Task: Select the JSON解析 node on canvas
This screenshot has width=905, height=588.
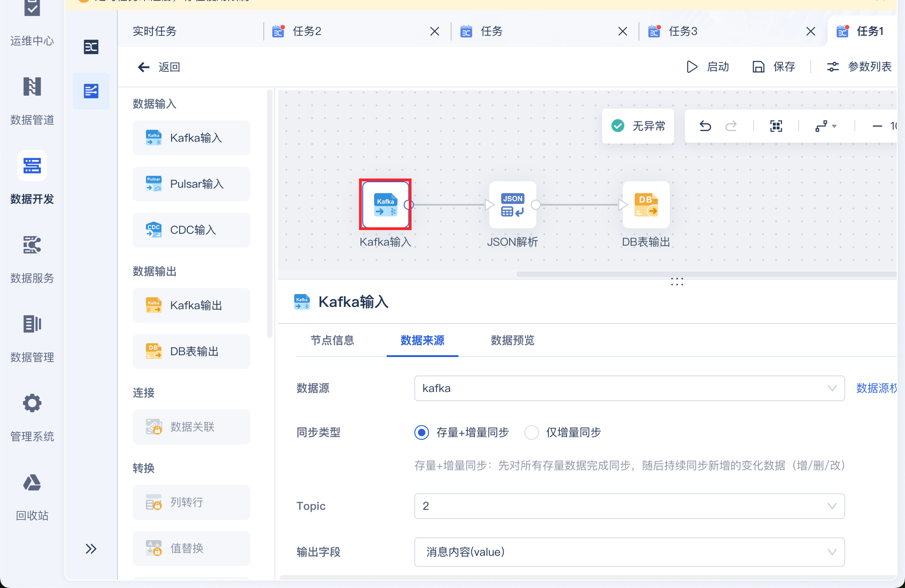Action: 512,205
